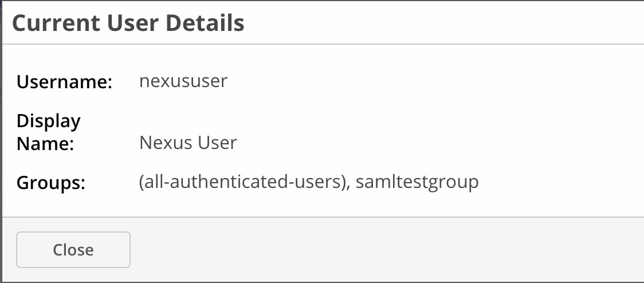Click the word Display in the label
This screenshot has width=644, height=283.
49,121
